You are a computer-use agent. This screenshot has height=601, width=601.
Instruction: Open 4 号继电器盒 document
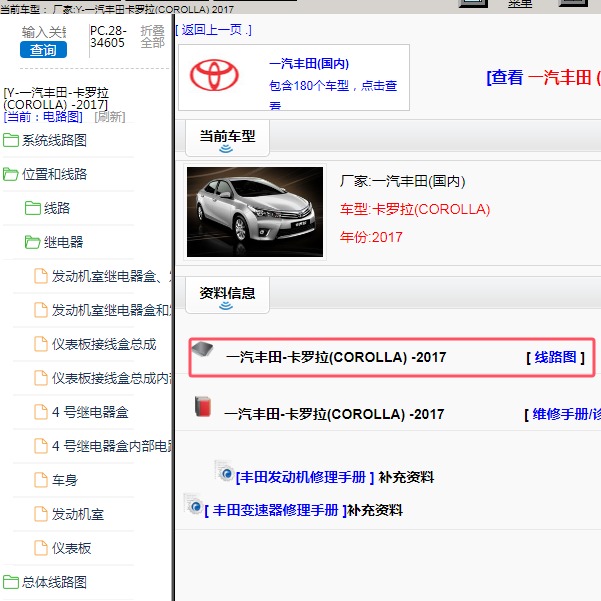tap(90, 412)
